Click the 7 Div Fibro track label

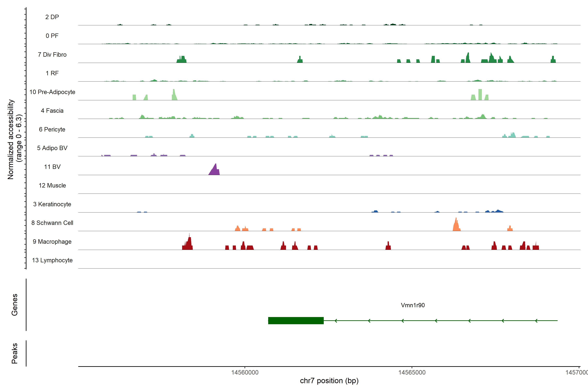pos(52,55)
